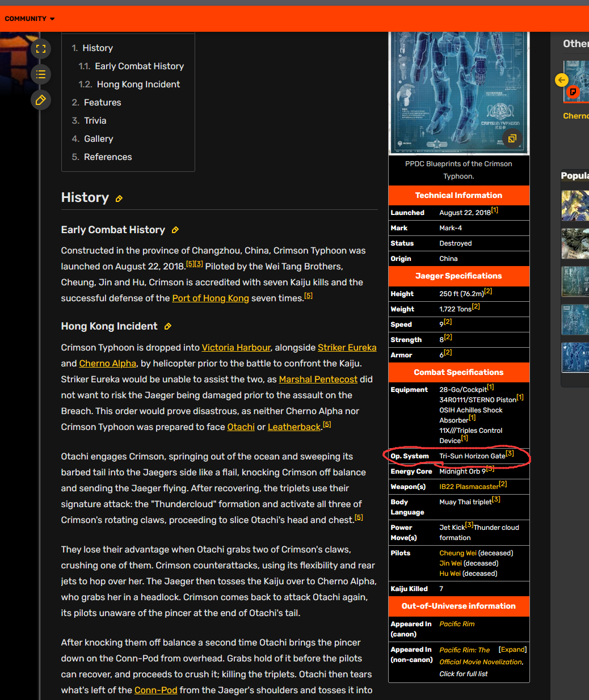Click 'Combat Specifications' infobox header
This screenshot has height=700, width=589.
(x=459, y=372)
